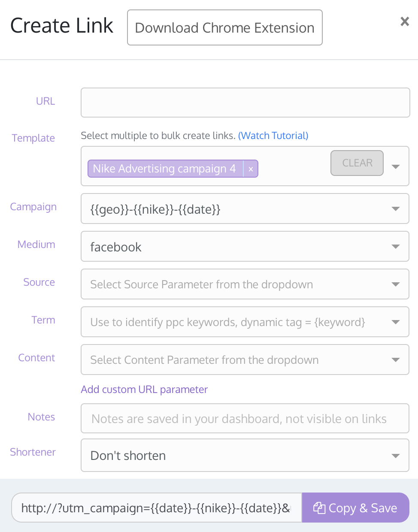Screen dimensions: 418x532
Task: Click Download Chrome Extension button
Action: point(224,27)
